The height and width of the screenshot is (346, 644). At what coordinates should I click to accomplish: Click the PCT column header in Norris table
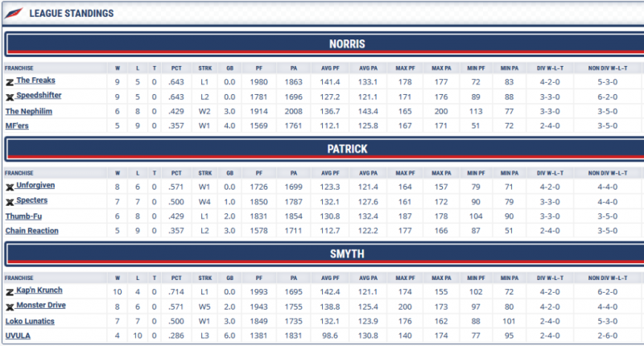click(176, 68)
